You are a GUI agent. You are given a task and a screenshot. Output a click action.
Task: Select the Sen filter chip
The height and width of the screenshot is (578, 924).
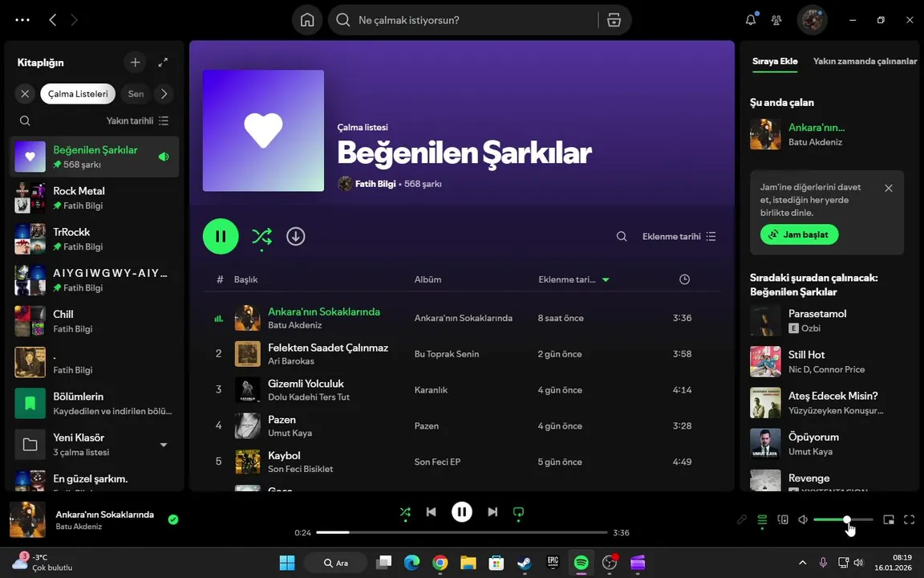[x=136, y=94]
